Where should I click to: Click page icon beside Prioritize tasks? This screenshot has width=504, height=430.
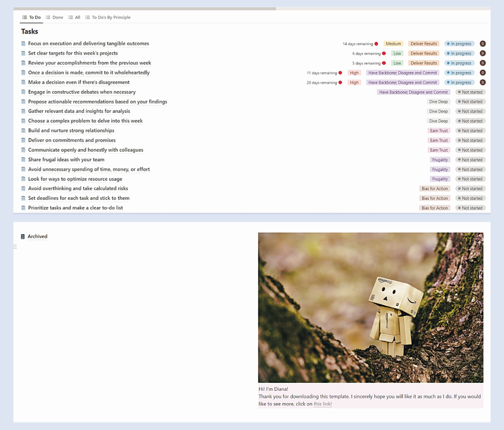pyautogui.click(x=24, y=208)
